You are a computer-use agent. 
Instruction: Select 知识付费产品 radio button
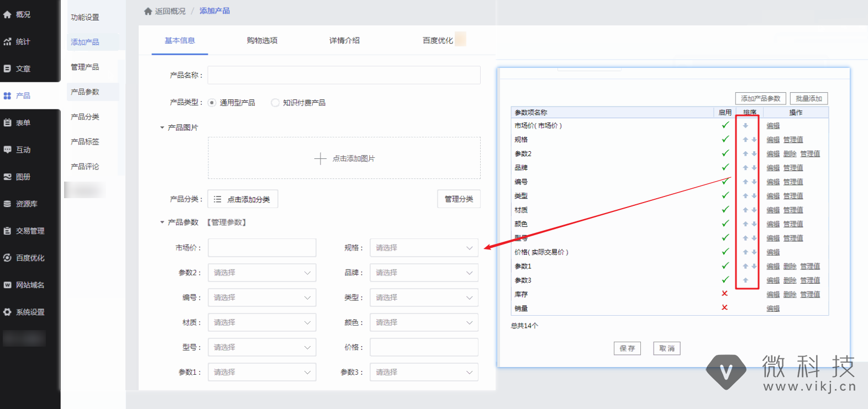pyautogui.click(x=275, y=103)
